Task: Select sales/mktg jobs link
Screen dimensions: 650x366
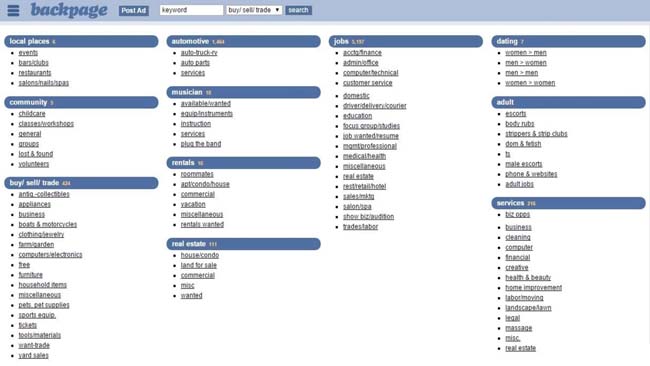Action: click(359, 196)
